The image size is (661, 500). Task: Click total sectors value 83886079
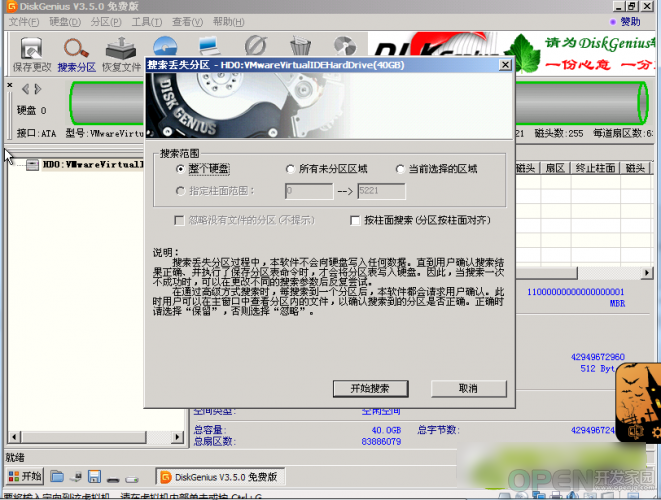coord(381,441)
